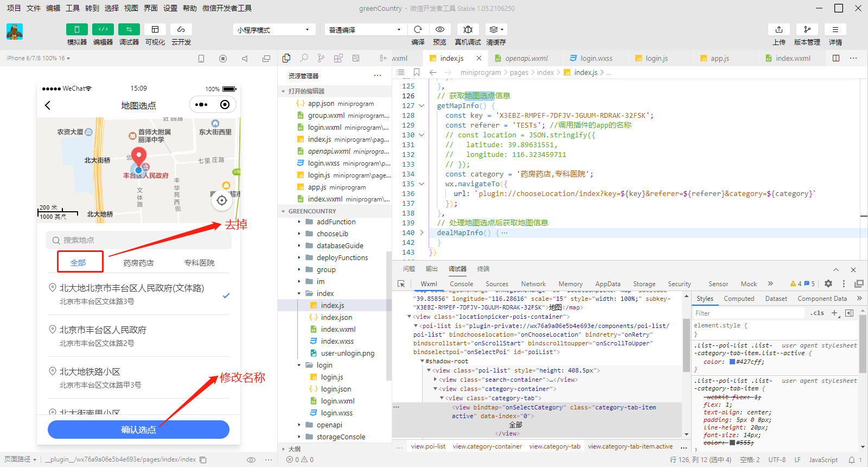The image size is (868, 467).
Task: Add a new style rule with plus icon
Action: coord(835,313)
